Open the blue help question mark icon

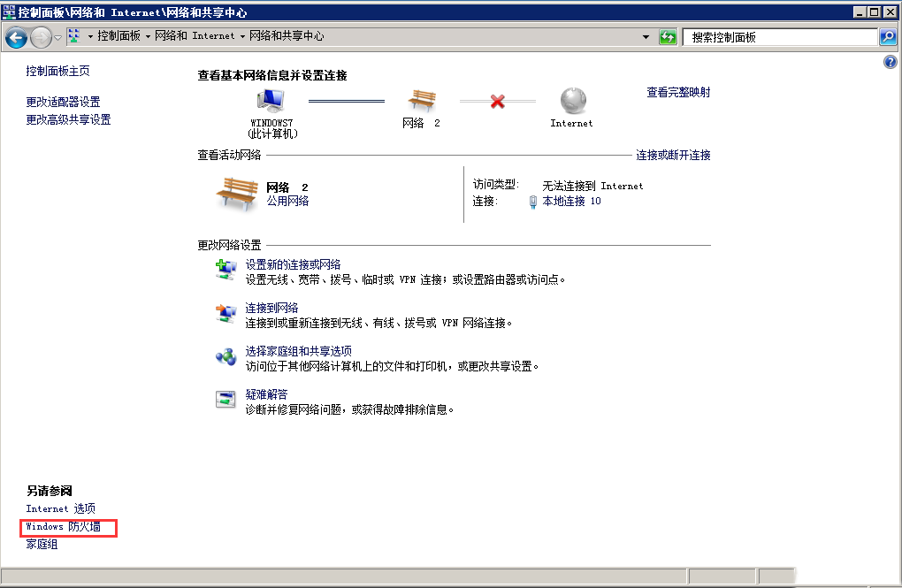pyautogui.click(x=890, y=62)
